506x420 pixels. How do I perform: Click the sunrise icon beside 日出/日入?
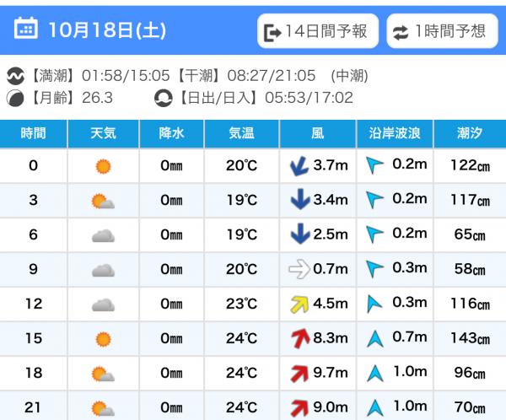[x=163, y=98]
